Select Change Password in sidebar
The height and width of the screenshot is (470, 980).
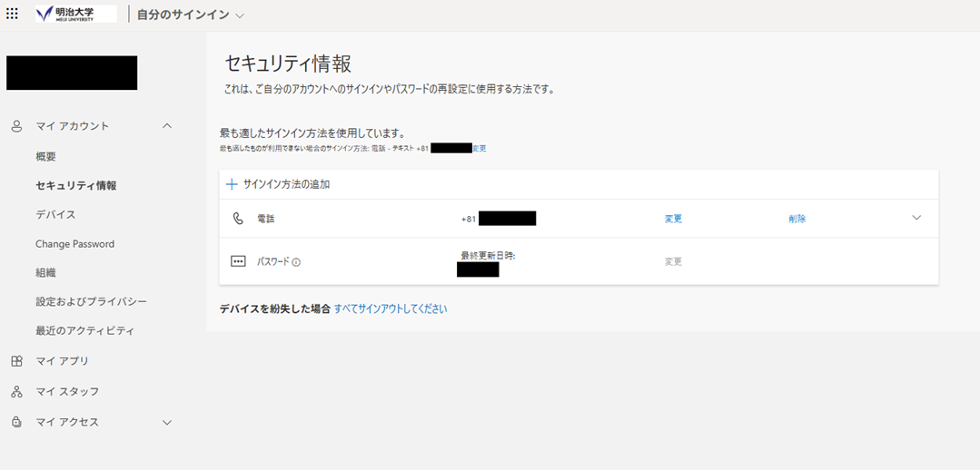(74, 244)
